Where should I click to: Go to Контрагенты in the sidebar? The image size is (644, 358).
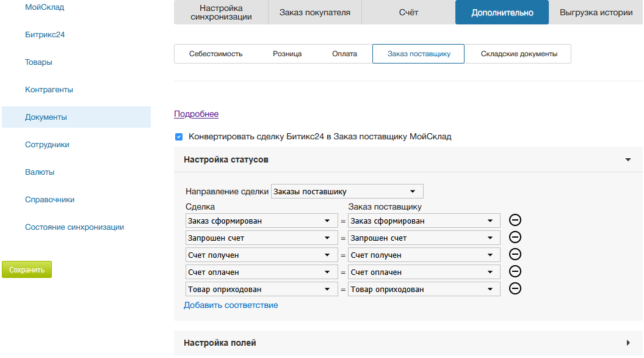[49, 90]
